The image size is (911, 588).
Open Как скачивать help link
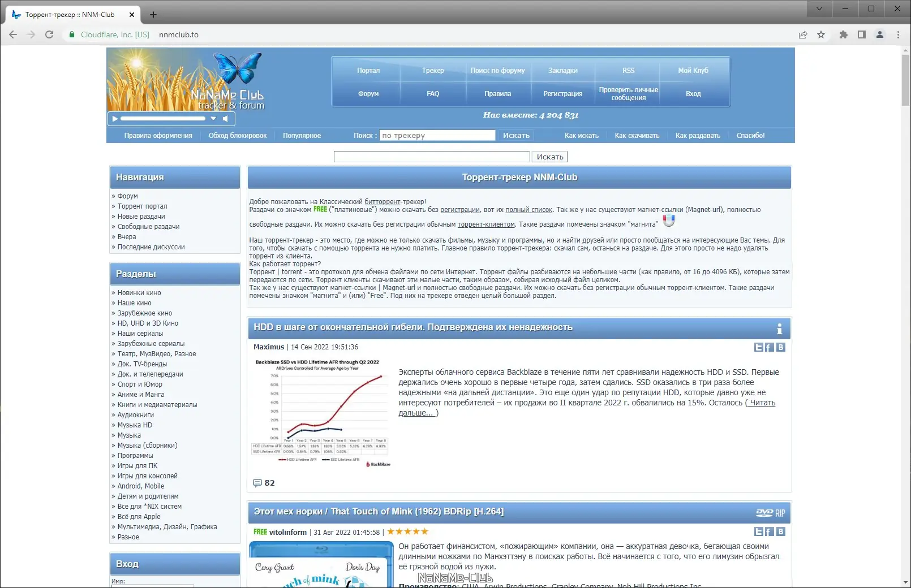coord(637,136)
